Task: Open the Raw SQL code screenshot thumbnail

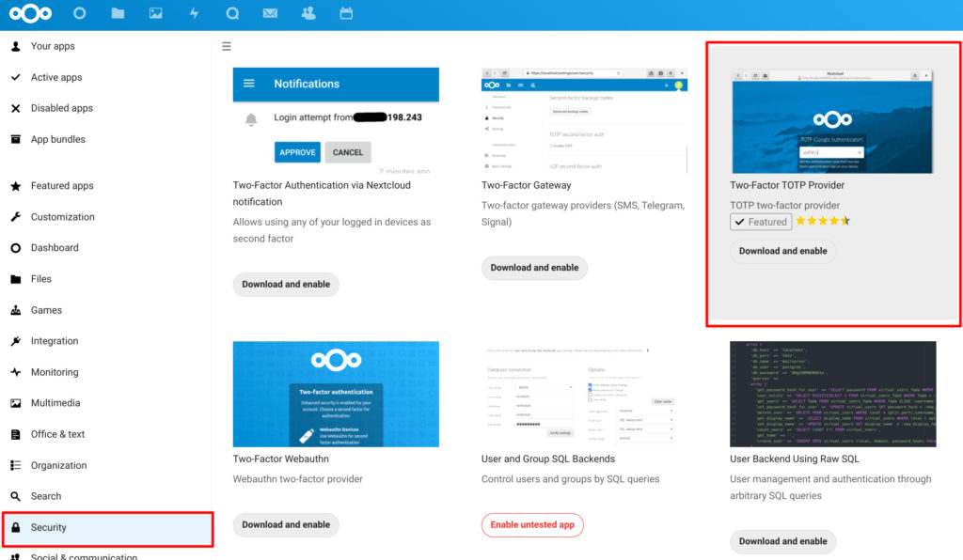Action: click(x=833, y=395)
